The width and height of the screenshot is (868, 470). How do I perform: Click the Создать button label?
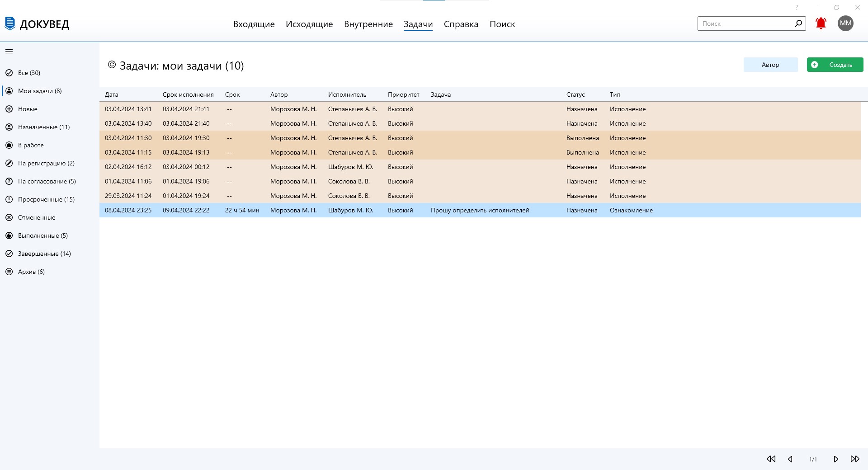point(840,65)
